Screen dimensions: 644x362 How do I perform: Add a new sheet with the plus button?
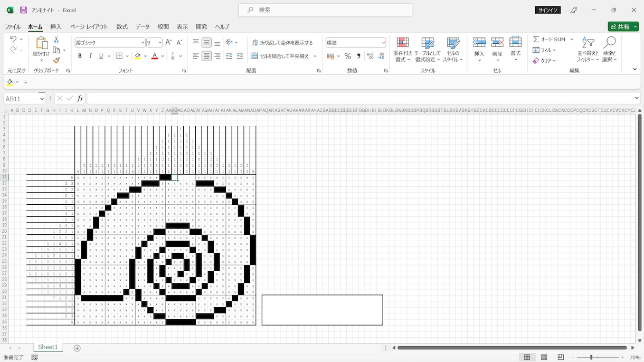(77, 348)
